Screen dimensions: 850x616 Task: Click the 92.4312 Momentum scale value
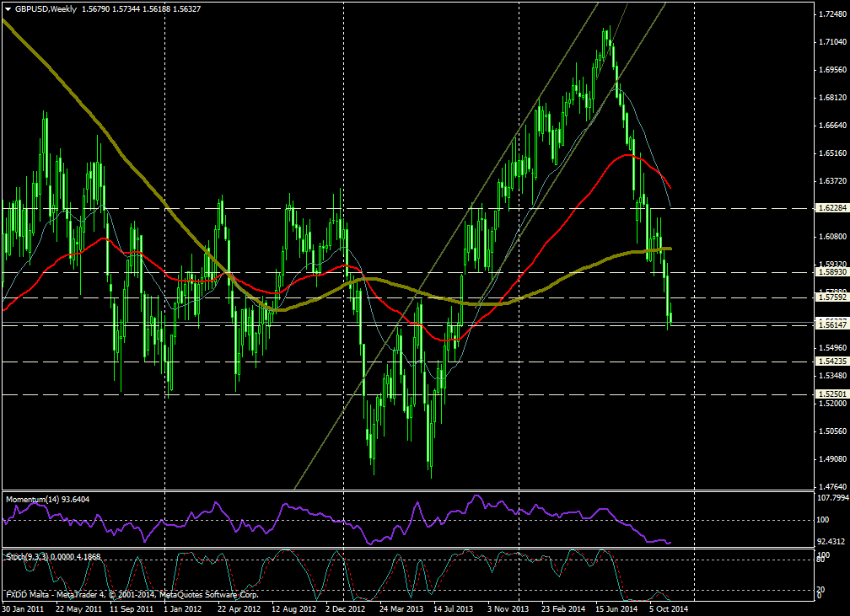click(x=831, y=541)
